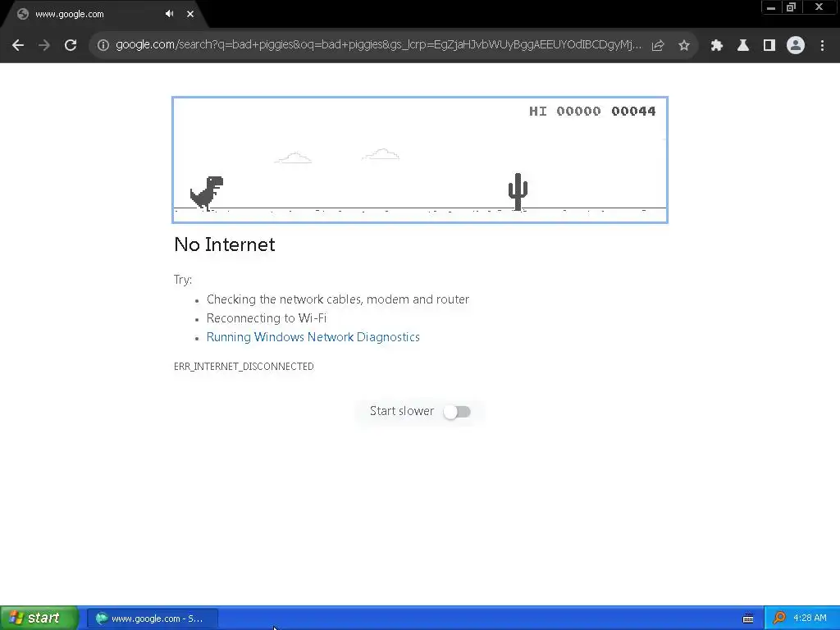Open the profile avatar menu
The height and width of the screenshot is (630, 840).
coord(796,45)
